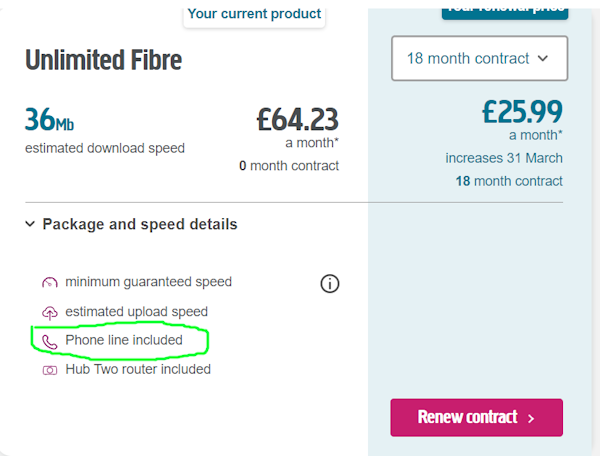Click the Unlimited Fibre heading
The image size is (600, 456).
click(103, 60)
